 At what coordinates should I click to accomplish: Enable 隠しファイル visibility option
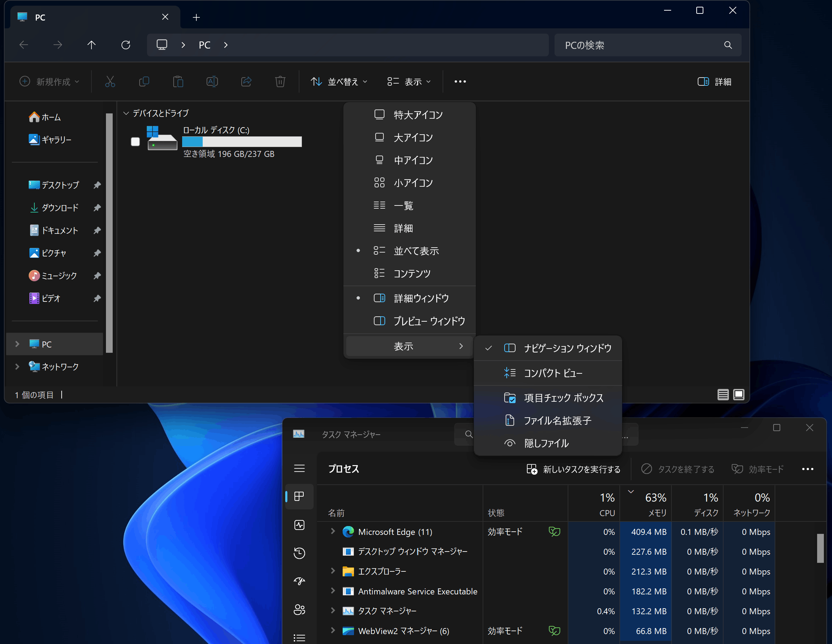[546, 443]
